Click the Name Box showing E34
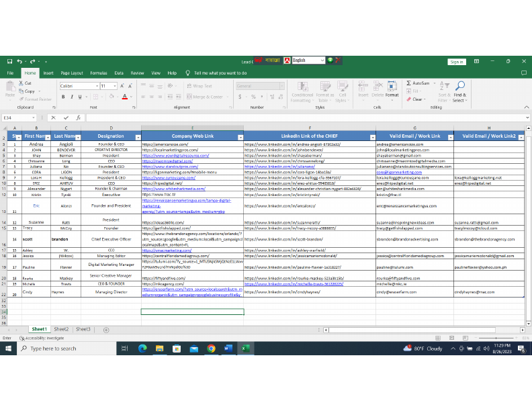Image resolution: width=532 pixels, height=411 pixels. click(x=19, y=118)
